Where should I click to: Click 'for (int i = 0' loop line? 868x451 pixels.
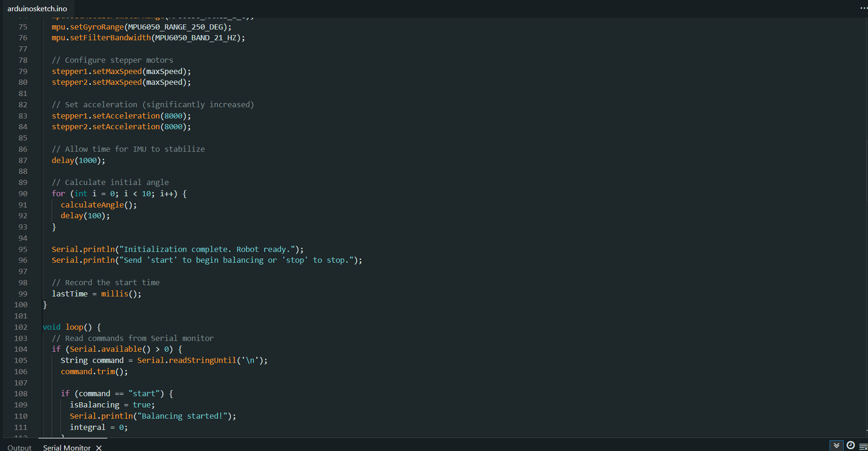click(119, 193)
